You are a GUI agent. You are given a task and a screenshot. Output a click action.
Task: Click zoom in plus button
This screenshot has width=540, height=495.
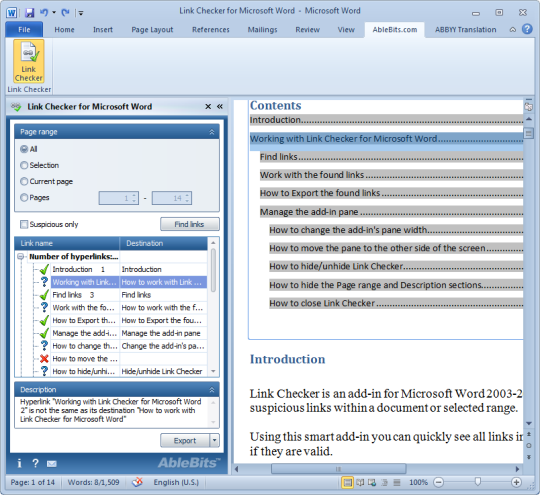516,482
